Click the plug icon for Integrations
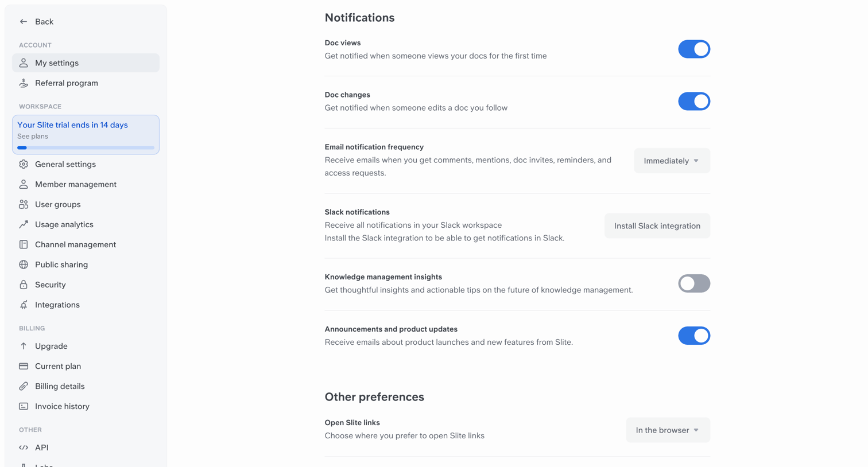Viewport: 868px width, 467px height. coord(24,305)
